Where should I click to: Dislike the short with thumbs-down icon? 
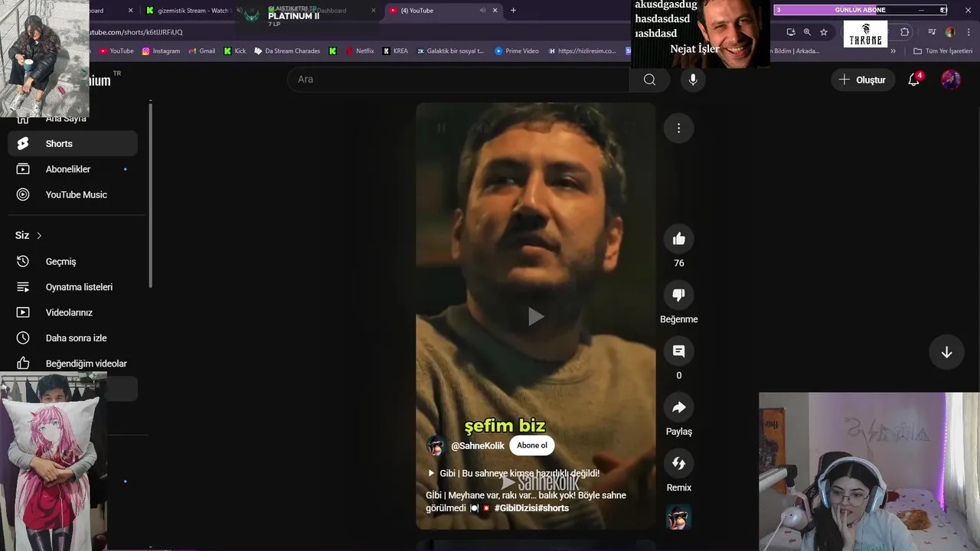[x=678, y=295]
